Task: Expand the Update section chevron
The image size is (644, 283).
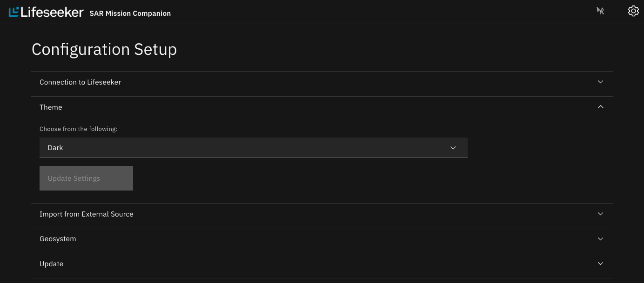Action: pyautogui.click(x=600, y=264)
